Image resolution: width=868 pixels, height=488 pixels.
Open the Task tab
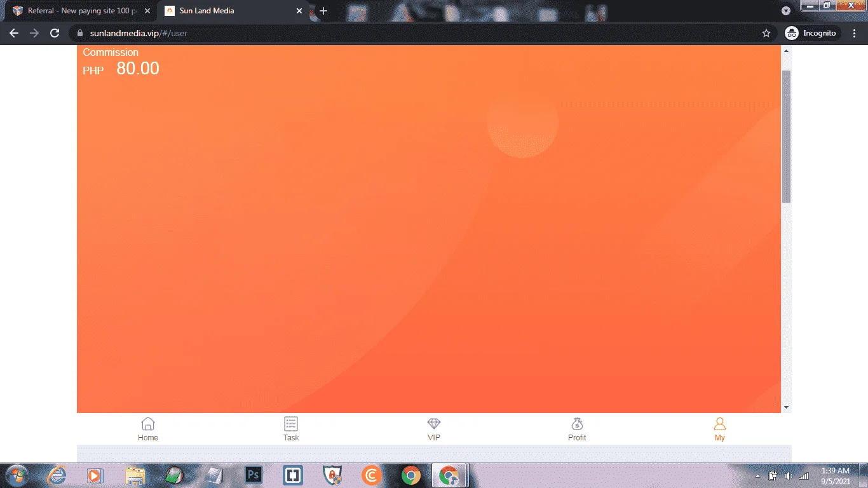291,429
